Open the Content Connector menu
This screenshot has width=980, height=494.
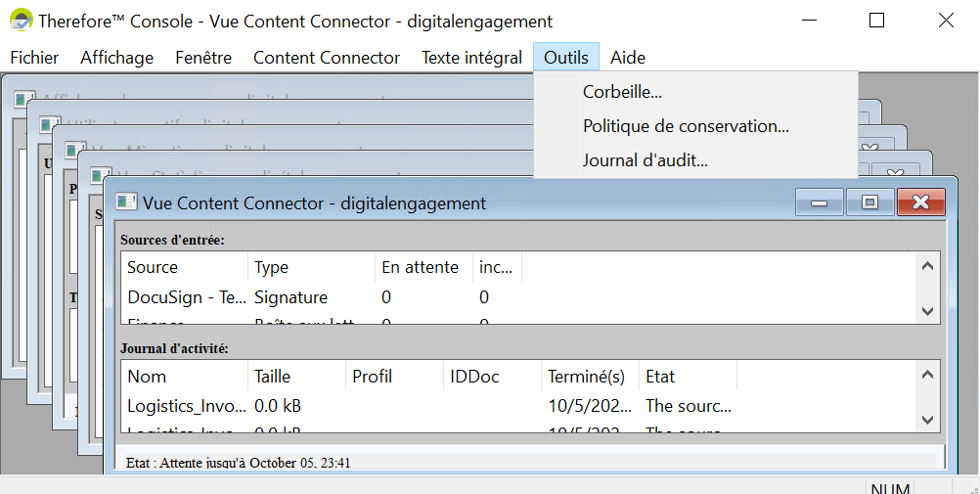click(x=327, y=58)
